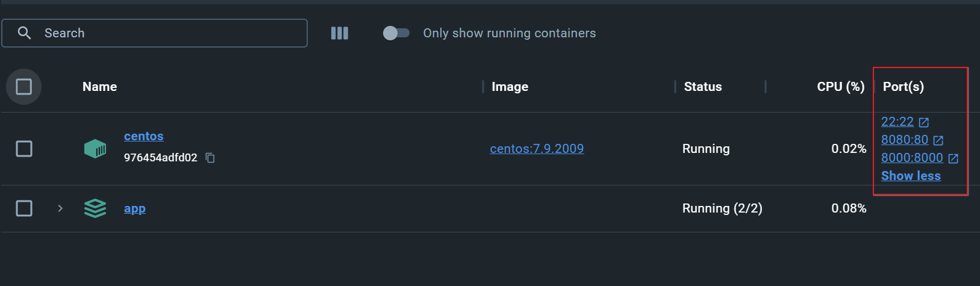Sort by the Status column header
The image size is (980, 286).
[x=703, y=87]
